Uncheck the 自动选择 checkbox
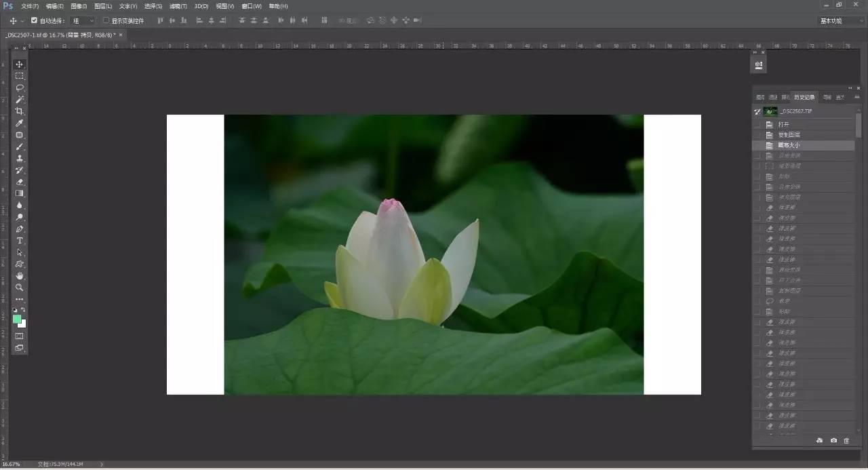868x470 pixels. [35, 20]
